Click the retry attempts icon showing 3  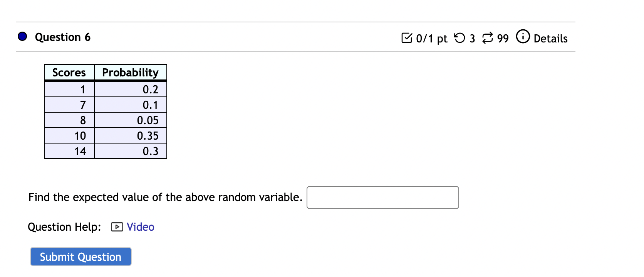(x=460, y=37)
